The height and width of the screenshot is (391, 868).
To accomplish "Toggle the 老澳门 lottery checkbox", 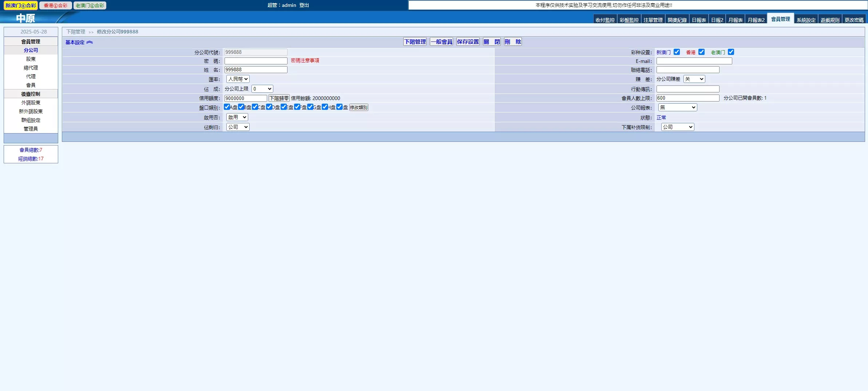I will tap(731, 52).
